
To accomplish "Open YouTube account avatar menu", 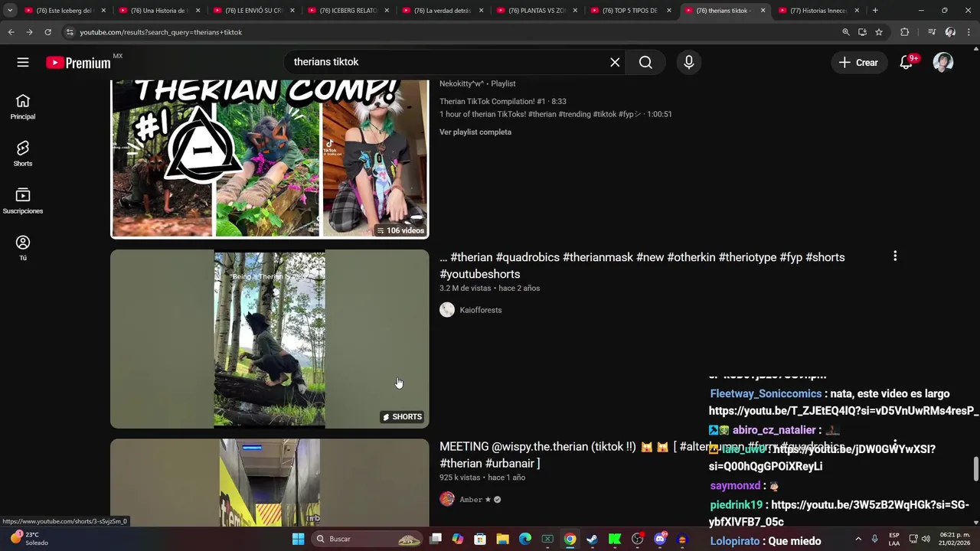I will click(x=943, y=63).
